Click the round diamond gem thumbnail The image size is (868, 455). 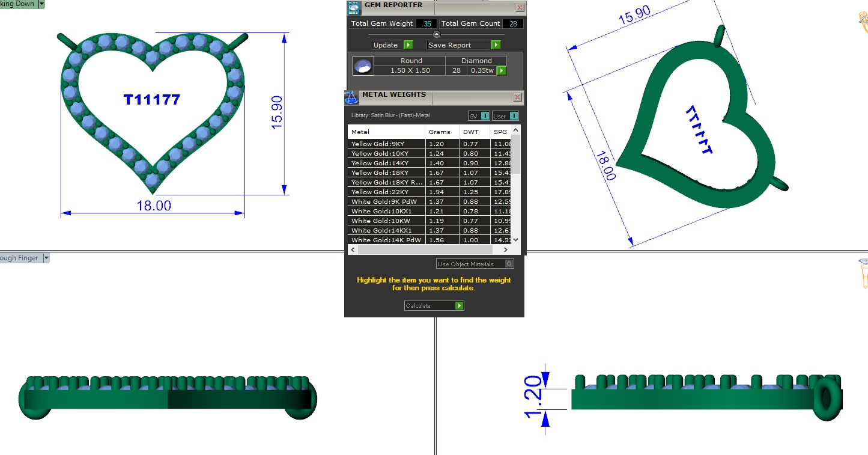point(363,66)
